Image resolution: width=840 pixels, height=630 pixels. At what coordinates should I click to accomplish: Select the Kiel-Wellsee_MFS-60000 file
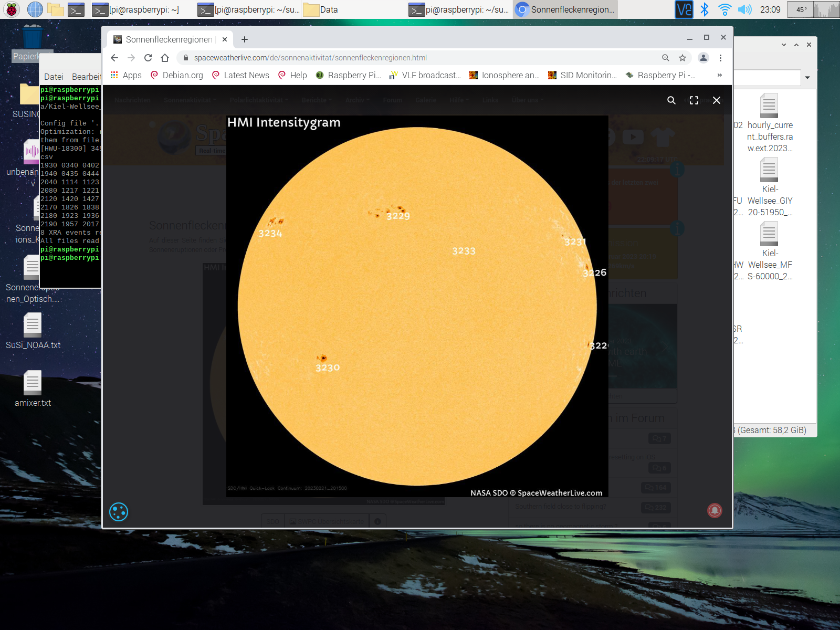tap(769, 252)
